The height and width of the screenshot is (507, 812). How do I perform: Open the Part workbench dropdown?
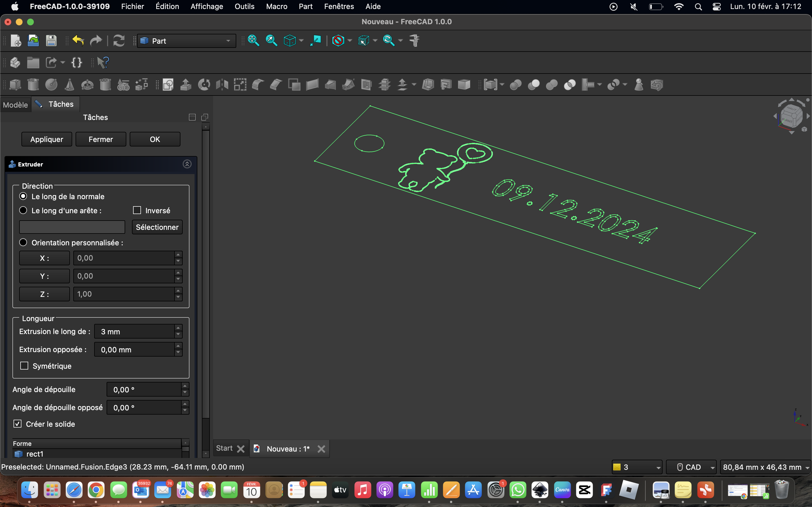pyautogui.click(x=187, y=41)
